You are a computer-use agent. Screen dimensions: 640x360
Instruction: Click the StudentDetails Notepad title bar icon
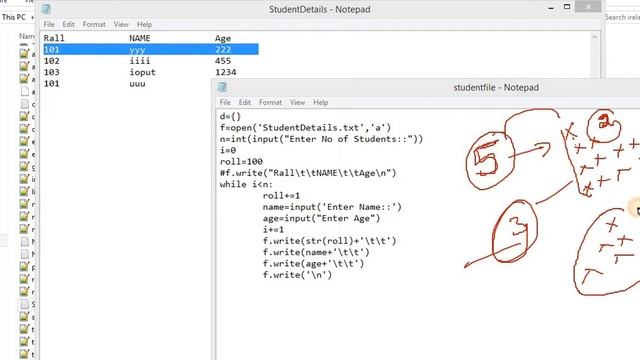point(46,9)
